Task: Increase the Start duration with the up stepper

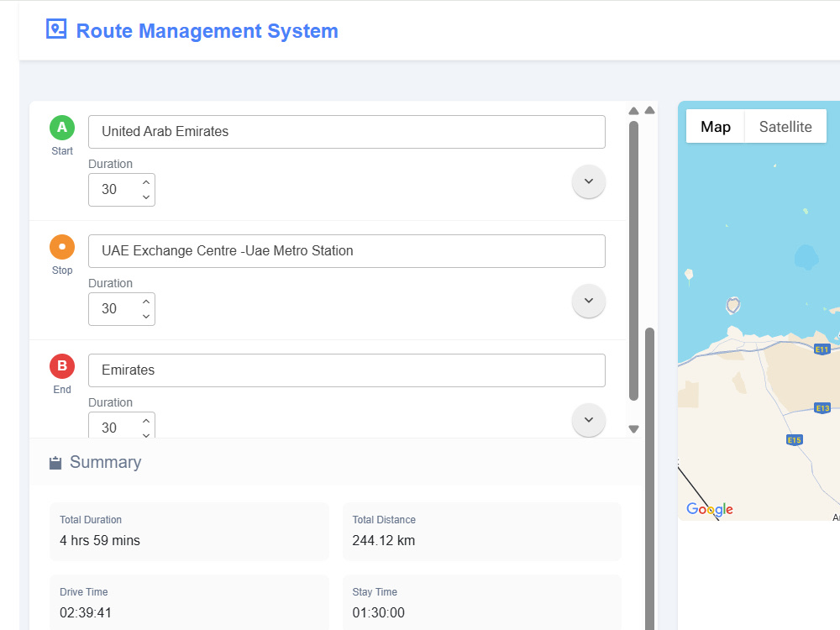Action: point(145,181)
